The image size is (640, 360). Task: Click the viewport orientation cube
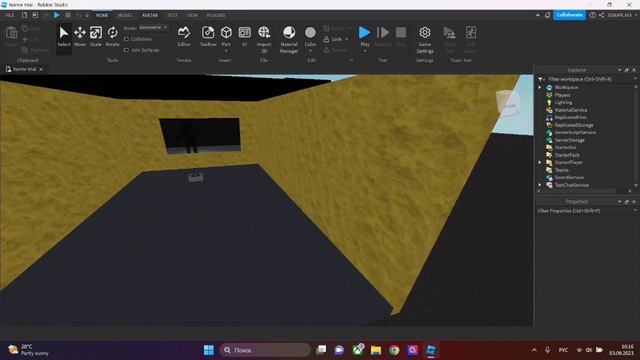(x=508, y=104)
